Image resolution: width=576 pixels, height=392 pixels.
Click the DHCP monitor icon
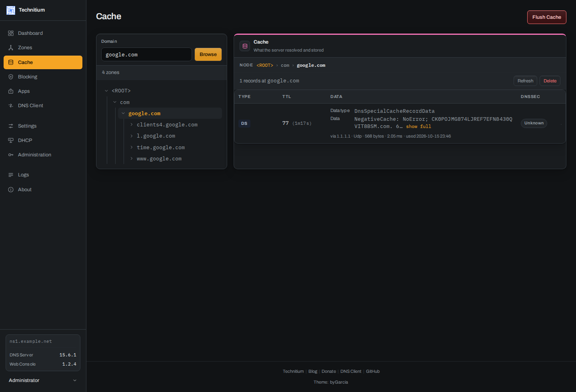tap(11, 140)
